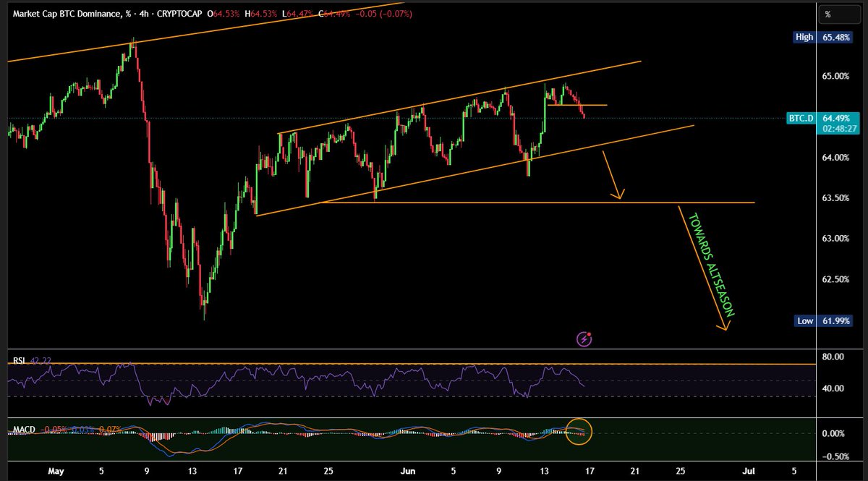Select the MACD indicator legend label
Screen dimensions: 868x481
click(24, 430)
